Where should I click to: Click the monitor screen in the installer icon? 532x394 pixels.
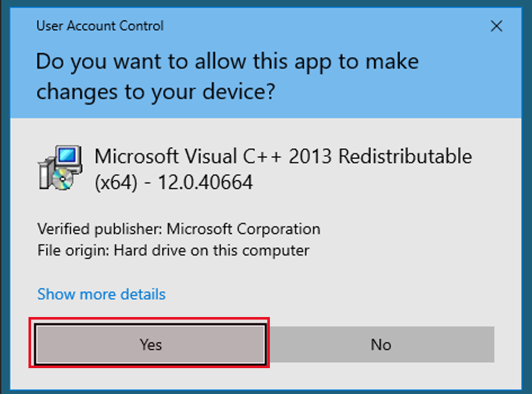pos(67,155)
